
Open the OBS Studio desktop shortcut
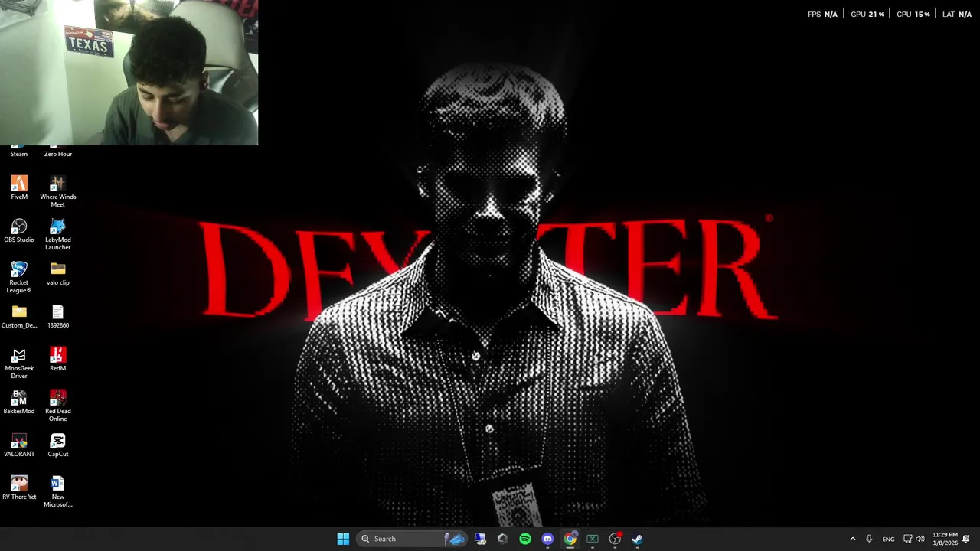19,231
